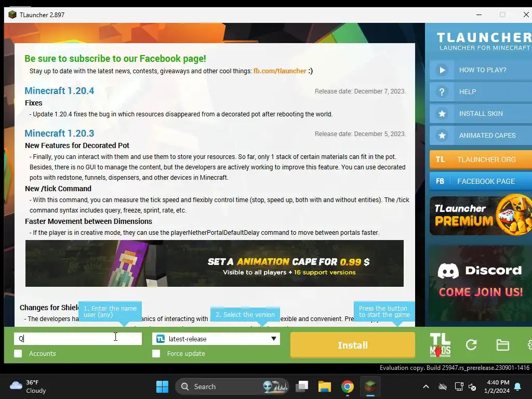Open the notifications bell icon
This screenshot has height=399, width=532.
point(518,387)
